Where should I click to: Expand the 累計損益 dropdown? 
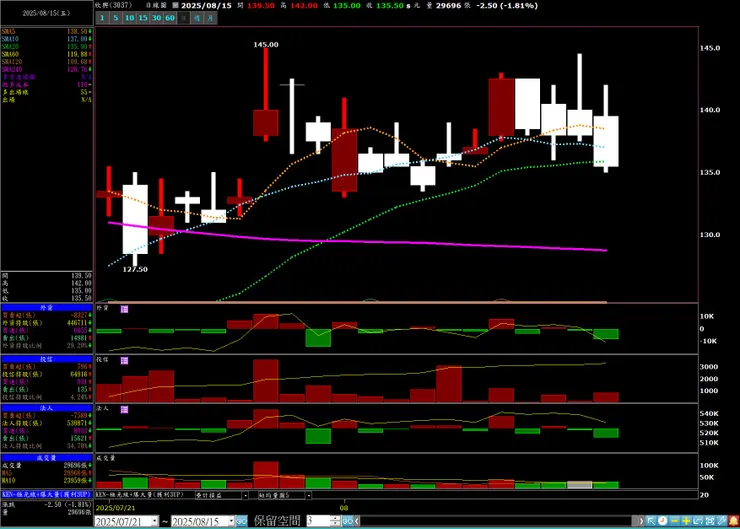click(x=245, y=495)
